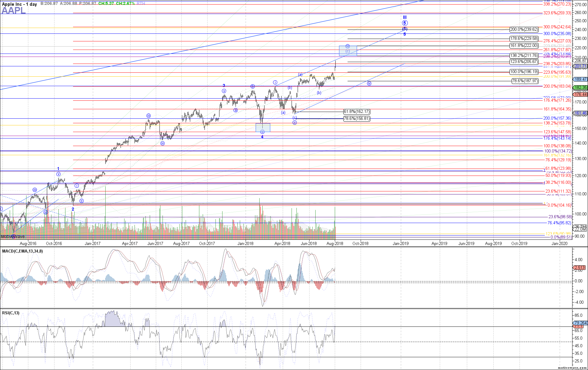
Task: Click the bold wave 2 label
Action: (x=73, y=209)
